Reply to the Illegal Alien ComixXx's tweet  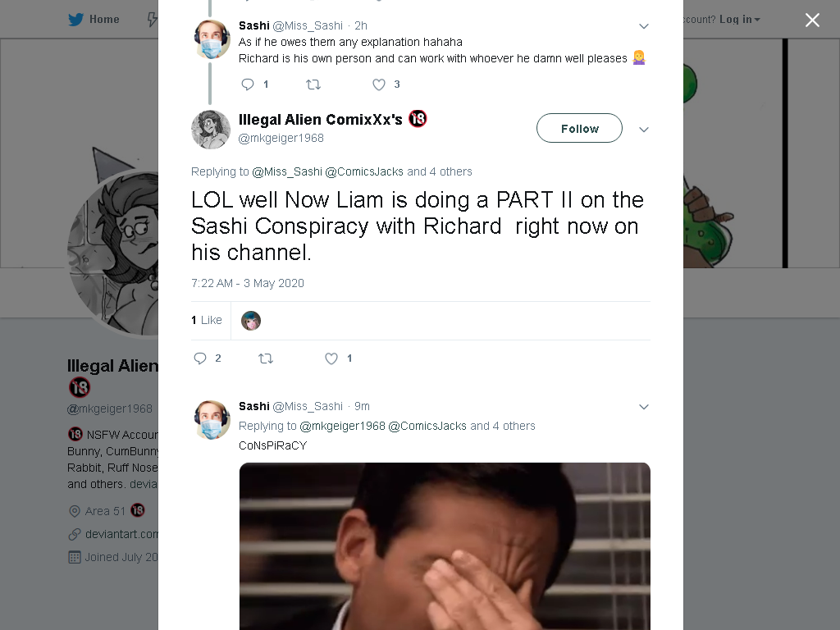point(200,358)
